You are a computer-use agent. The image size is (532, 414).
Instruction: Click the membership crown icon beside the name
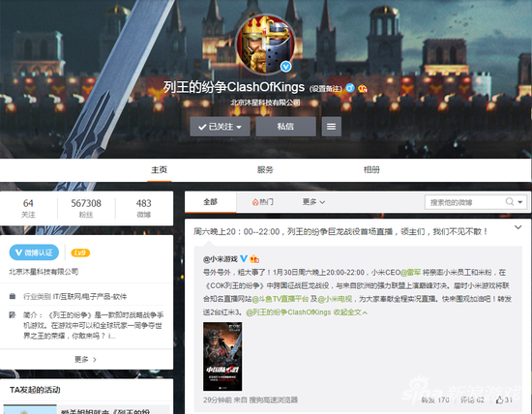363,89
